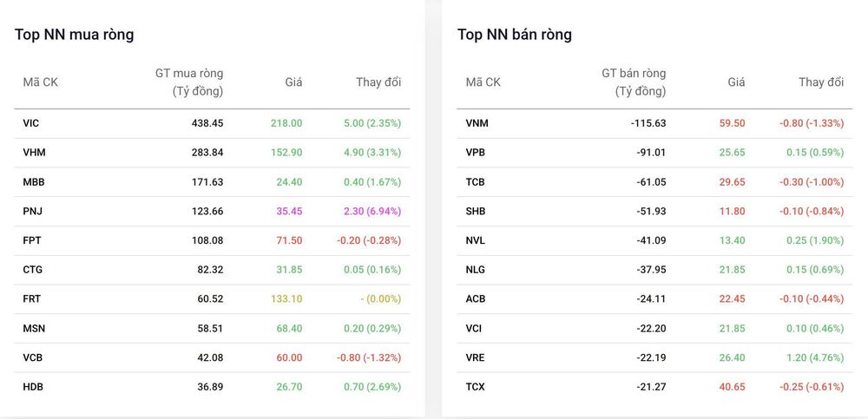Click the VIC stock ticker

tap(31, 123)
